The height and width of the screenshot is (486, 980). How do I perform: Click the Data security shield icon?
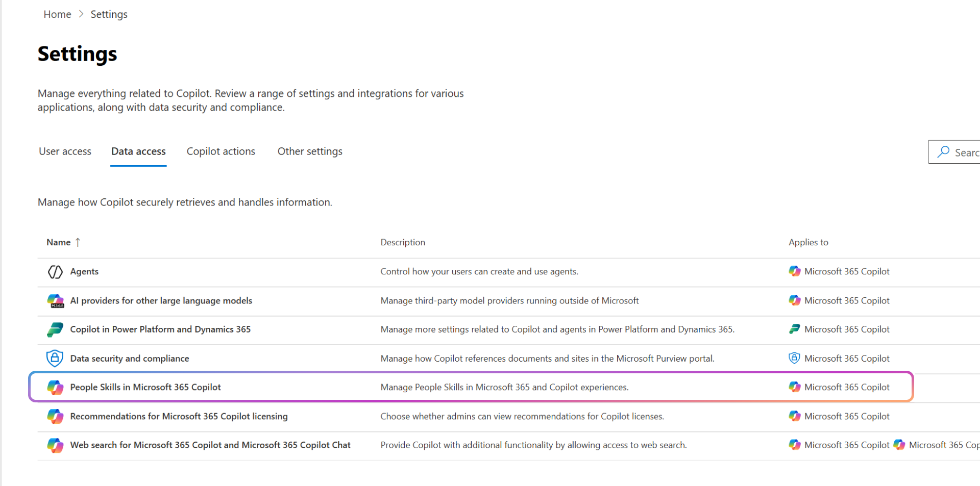tap(56, 358)
